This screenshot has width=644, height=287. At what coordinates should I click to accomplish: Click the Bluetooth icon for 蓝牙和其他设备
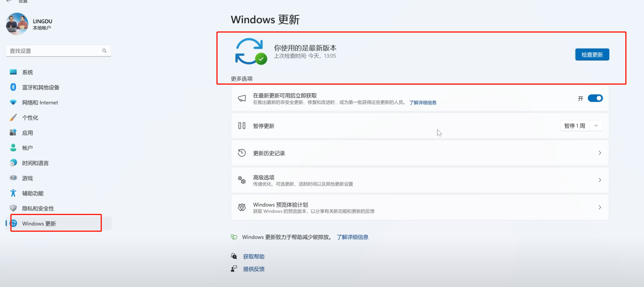pos(13,87)
